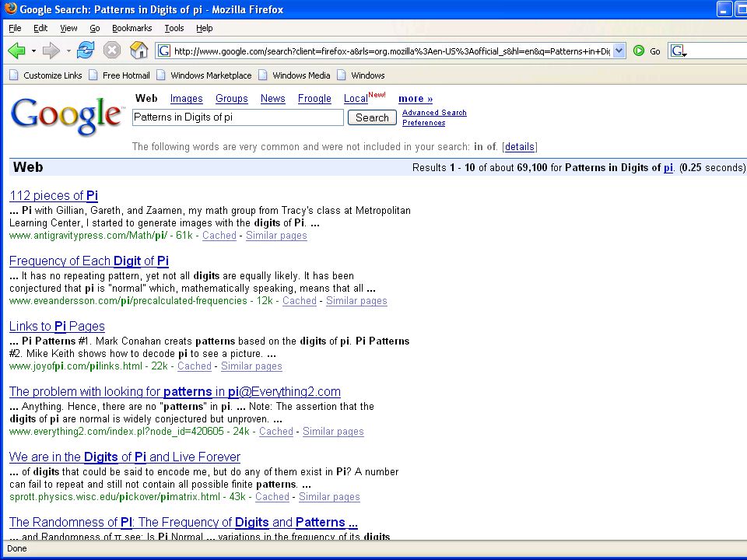Open Customize Links bookmark
Screen dimensions: 747x560
(46, 75)
